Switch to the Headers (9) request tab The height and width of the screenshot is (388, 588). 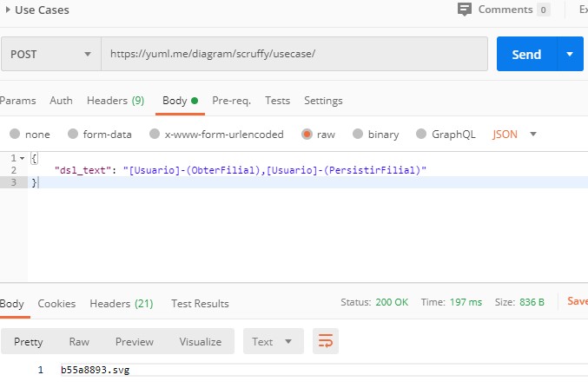tap(116, 101)
